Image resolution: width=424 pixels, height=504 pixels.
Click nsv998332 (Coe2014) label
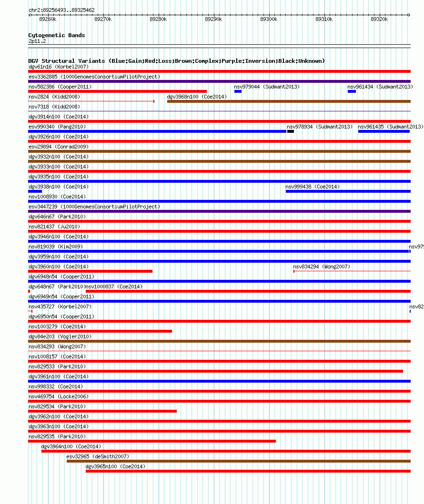(56, 386)
